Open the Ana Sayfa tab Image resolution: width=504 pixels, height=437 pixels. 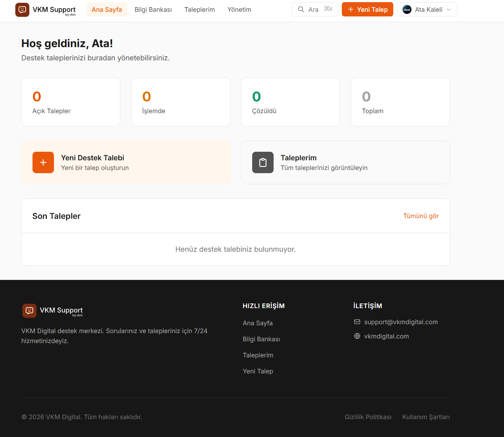107,10
